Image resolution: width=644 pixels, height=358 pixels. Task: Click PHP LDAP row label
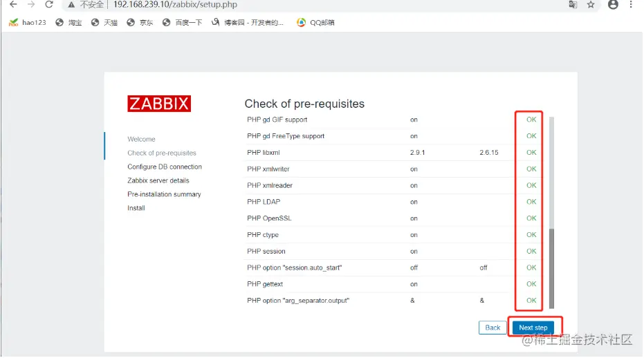point(264,202)
